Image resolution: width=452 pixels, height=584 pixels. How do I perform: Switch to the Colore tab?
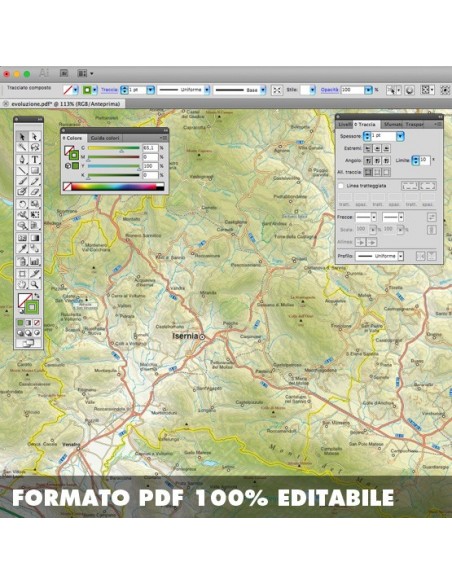pyautogui.click(x=74, y=138)
